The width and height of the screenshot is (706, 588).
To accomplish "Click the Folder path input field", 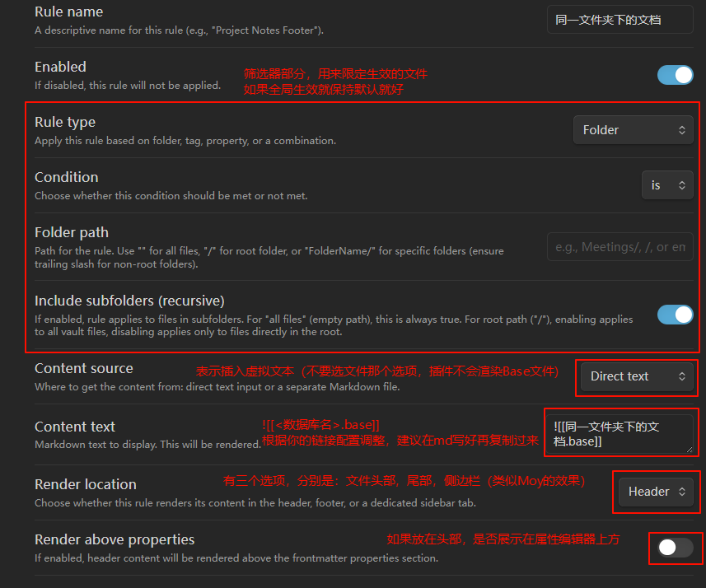I will pyautogui.click(x=620, y=247).
